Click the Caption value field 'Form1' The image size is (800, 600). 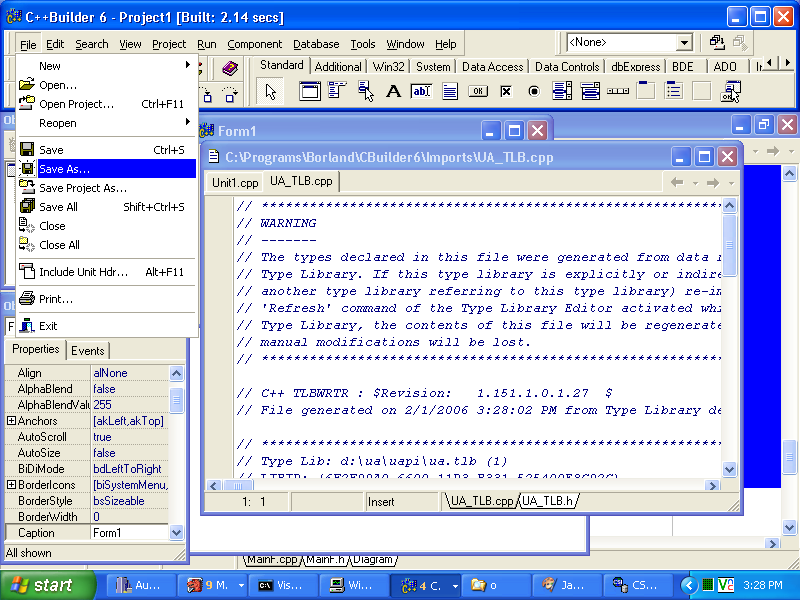(x=130, y=533)
